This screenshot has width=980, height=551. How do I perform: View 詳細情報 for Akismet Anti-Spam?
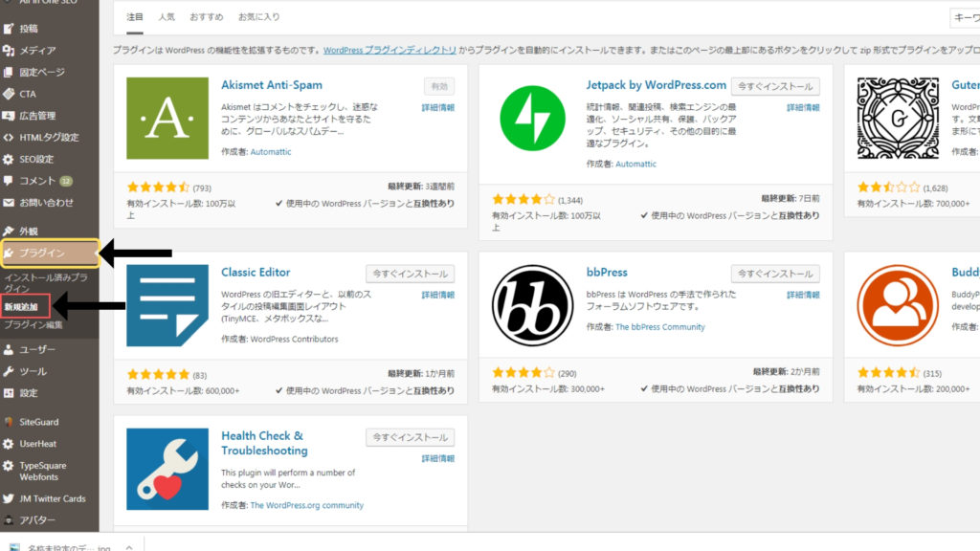point(438,107)
